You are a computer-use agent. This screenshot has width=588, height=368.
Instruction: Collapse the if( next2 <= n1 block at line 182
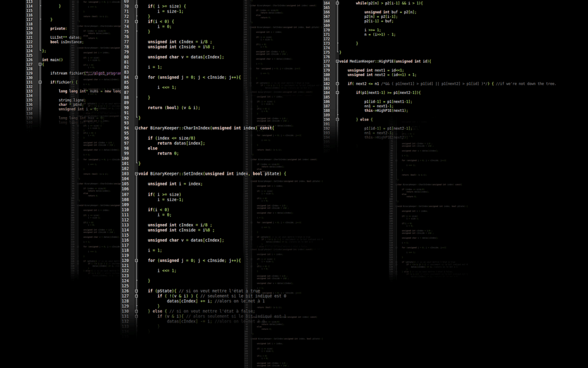[337, 83]
